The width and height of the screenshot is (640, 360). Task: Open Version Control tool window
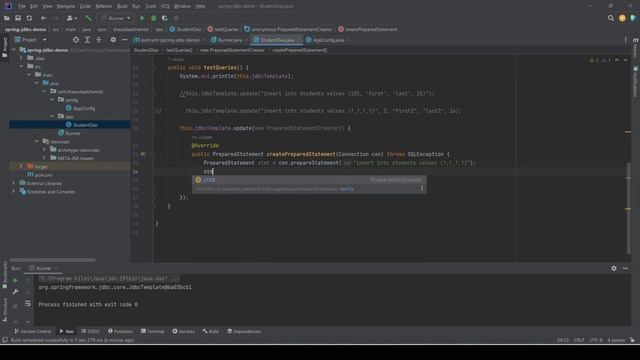tap(33, 331)
